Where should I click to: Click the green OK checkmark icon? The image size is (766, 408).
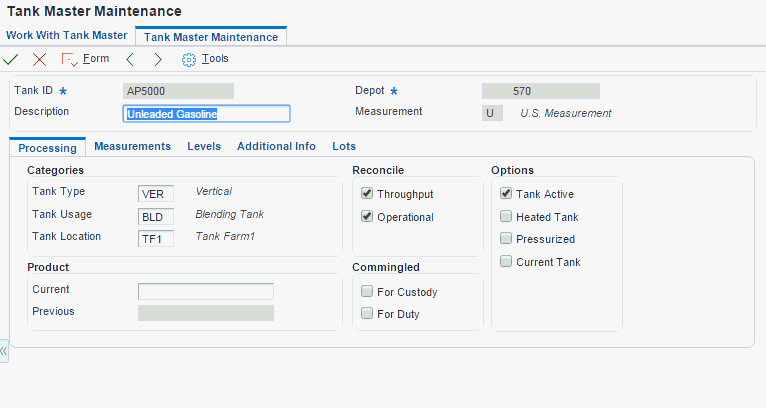[x=11, y=60]
